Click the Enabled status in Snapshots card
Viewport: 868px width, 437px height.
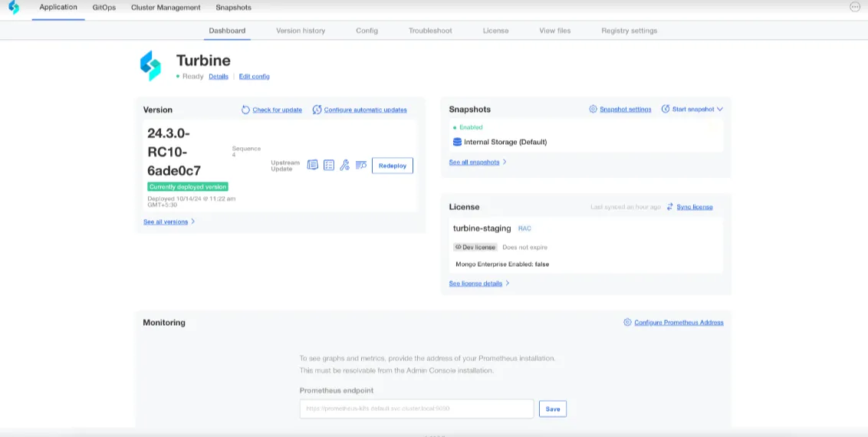tap(471, 127)
